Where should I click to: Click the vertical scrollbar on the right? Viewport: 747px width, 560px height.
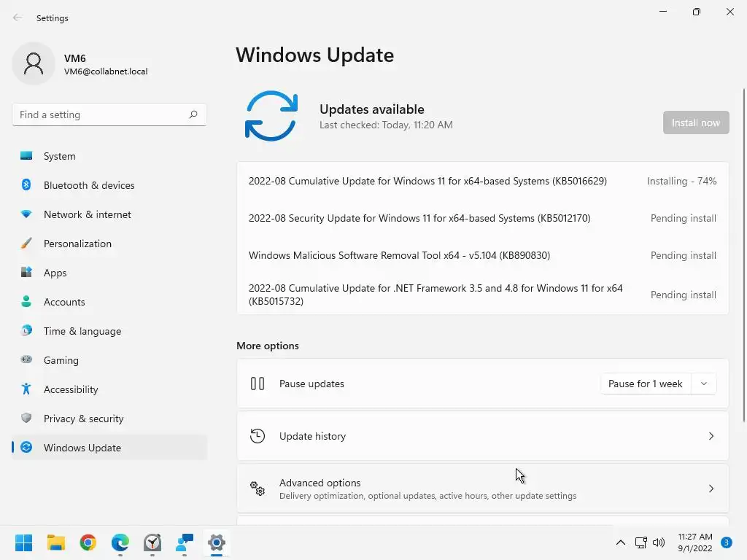(x=743, y=254)
